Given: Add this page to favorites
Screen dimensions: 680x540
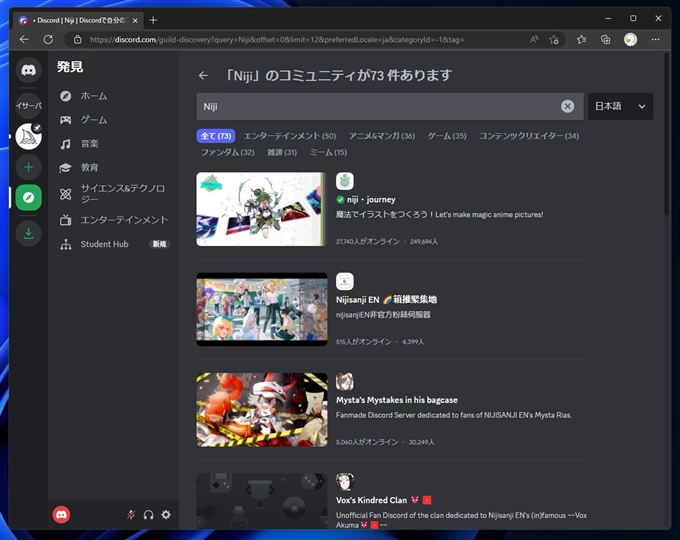Looking at the screenshot, I should pyautogui.click(x=554, y=40).
